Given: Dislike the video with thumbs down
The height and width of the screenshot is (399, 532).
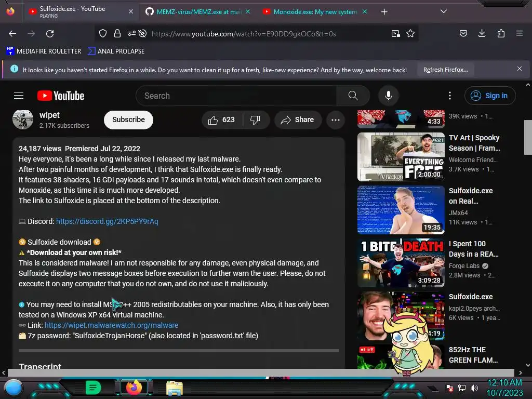Looking at the screenshot, I should pyautogui.click(x=255, y=120).
